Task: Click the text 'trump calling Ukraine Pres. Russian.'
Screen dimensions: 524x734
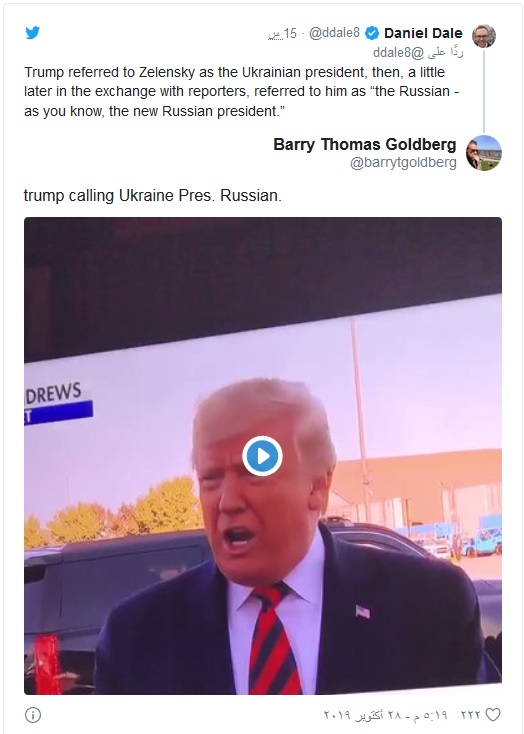Action: 153,195
